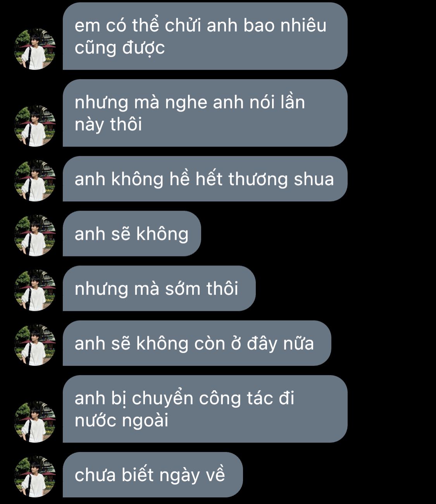The image size is (436, 504).
Task: Click "cũng được" line in first message
Action: (120, 48)
